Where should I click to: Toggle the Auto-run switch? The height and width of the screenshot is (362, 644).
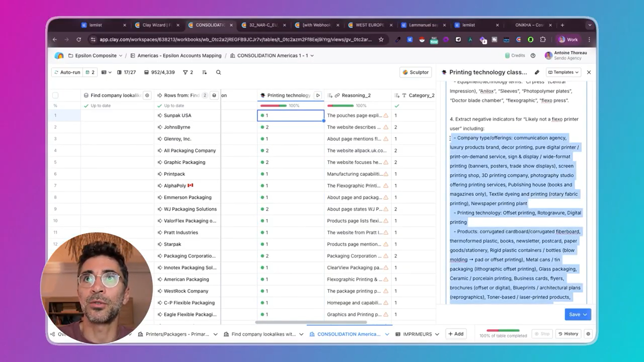point(67,73)
